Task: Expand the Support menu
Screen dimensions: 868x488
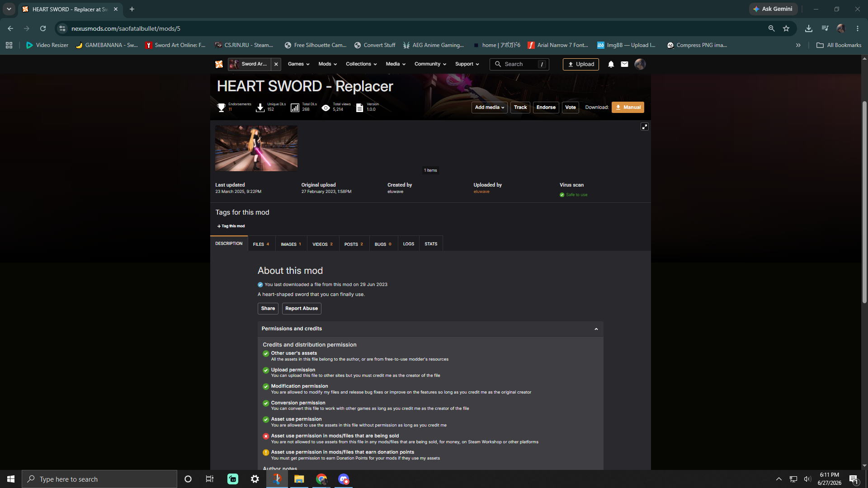Action: click(467, 64)
